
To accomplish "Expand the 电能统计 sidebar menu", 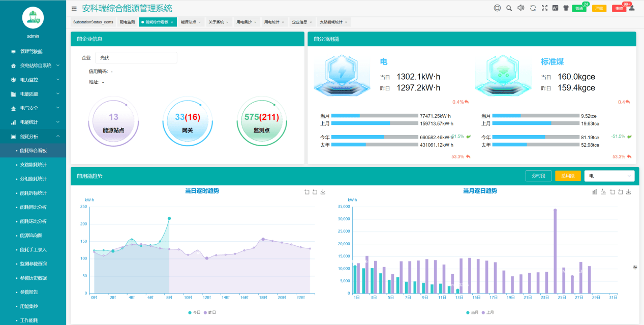I will [x=33, y=122].
